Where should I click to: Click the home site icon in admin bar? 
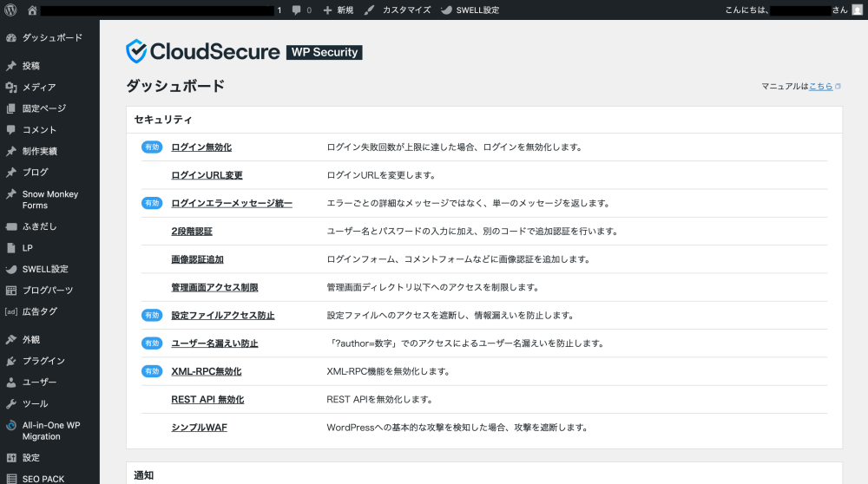[x=32, y=10]
